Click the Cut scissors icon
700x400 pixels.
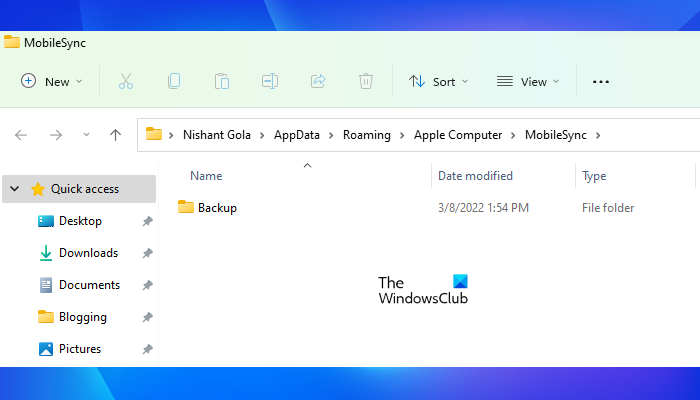point(126,81)
